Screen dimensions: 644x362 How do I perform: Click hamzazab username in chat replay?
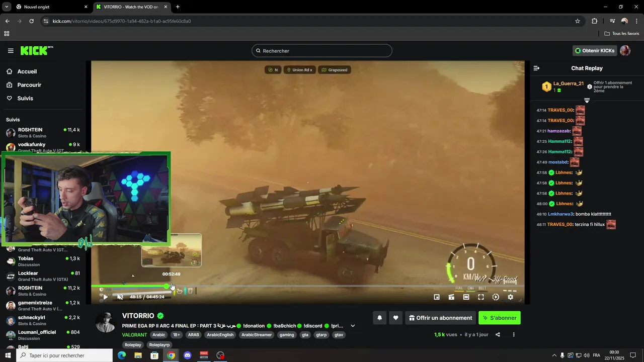tap(559, 131)
